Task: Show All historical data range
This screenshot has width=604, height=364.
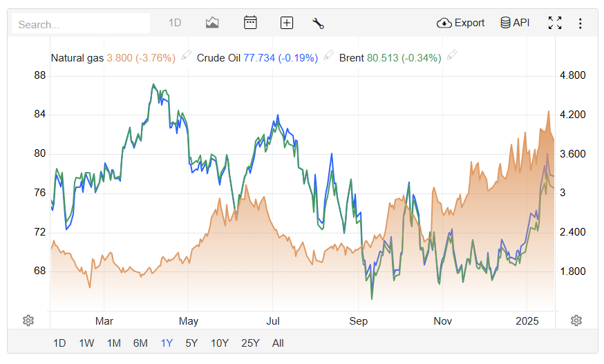Action: click(x=278, y=343)
